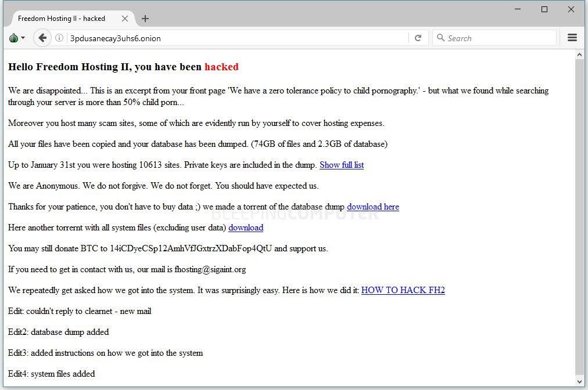588x390 pixels.
Task: Open the hamburger menu
Action: point(572,38)
